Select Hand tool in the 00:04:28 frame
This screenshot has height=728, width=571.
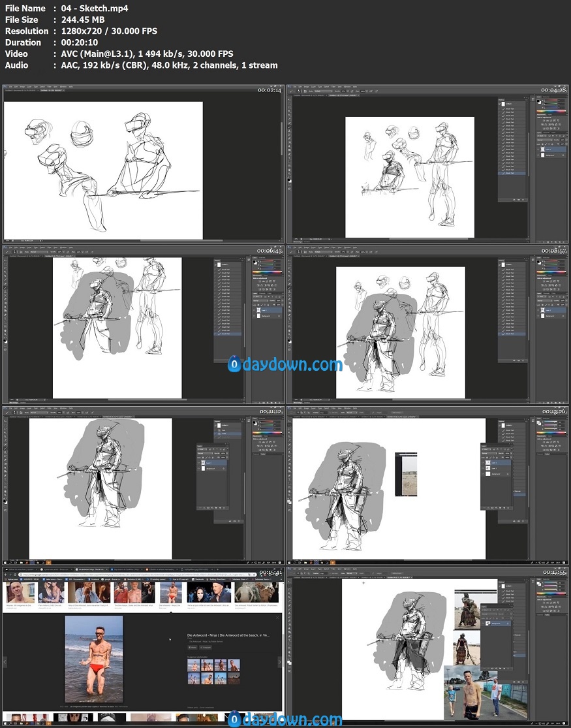point(290,170)
